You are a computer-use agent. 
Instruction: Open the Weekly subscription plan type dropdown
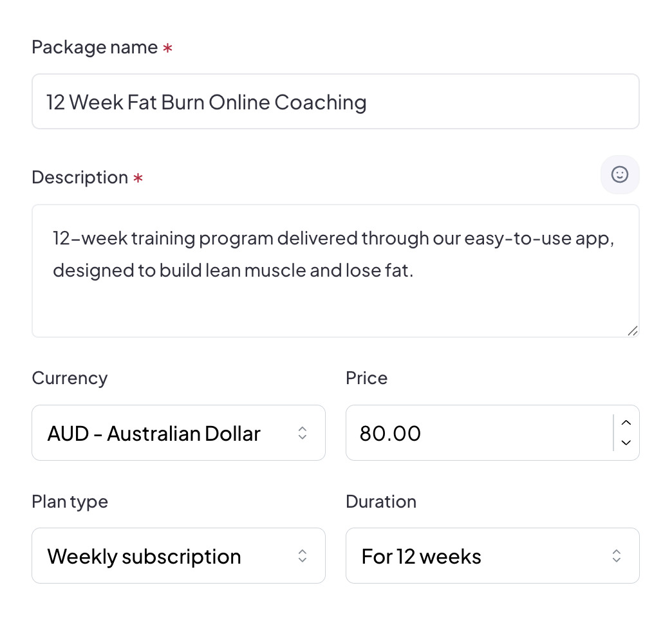click(167, 556)
